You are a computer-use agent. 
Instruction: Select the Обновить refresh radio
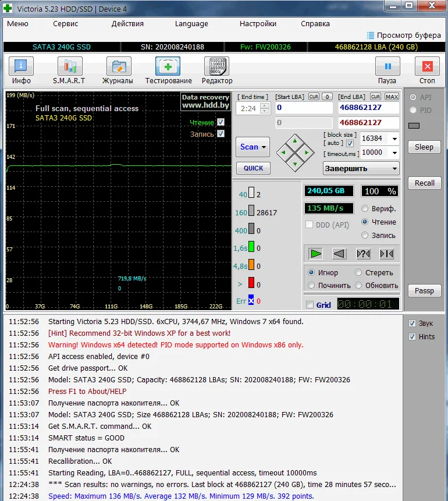(x=358, y=285)
